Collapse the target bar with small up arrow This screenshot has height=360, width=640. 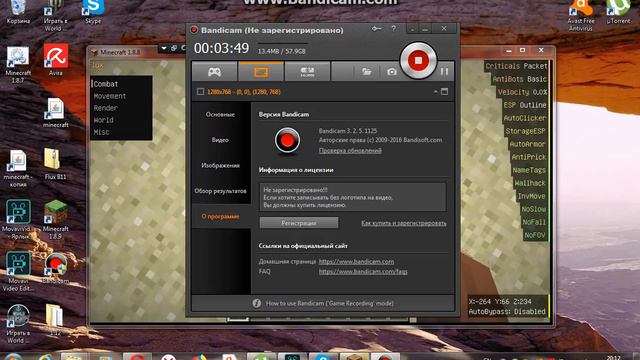pos(436,92)
